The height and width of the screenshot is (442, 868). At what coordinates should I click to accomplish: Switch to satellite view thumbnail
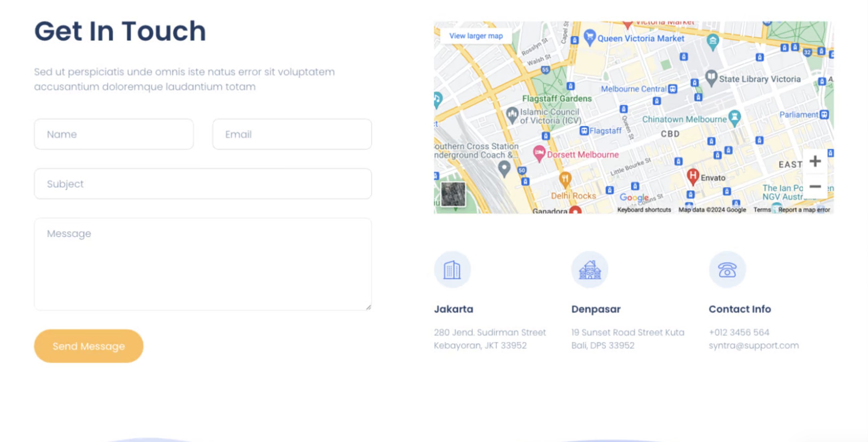(453, 194)
